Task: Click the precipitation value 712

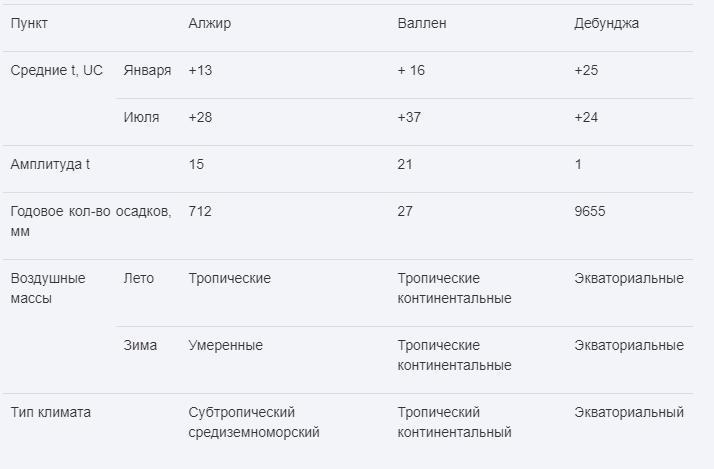Action: pyautogui.click(x=200, y=212)
